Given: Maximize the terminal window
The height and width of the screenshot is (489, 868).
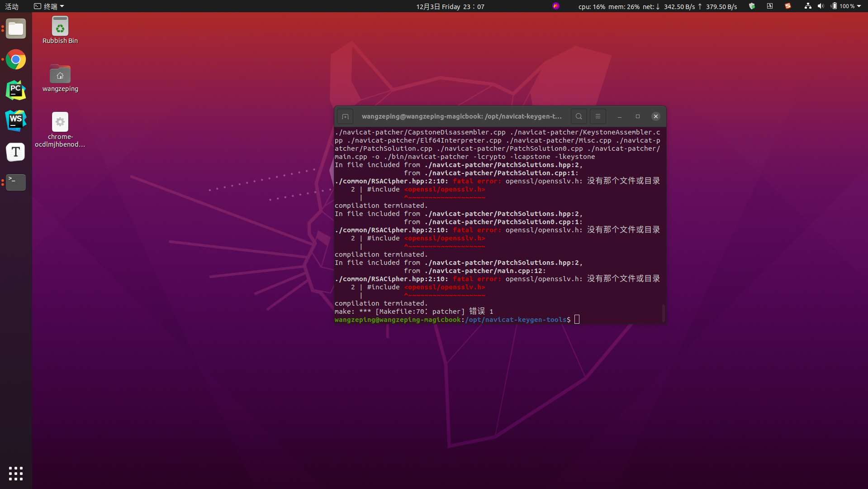Looking at the screenshot, I should click(638, 117).
